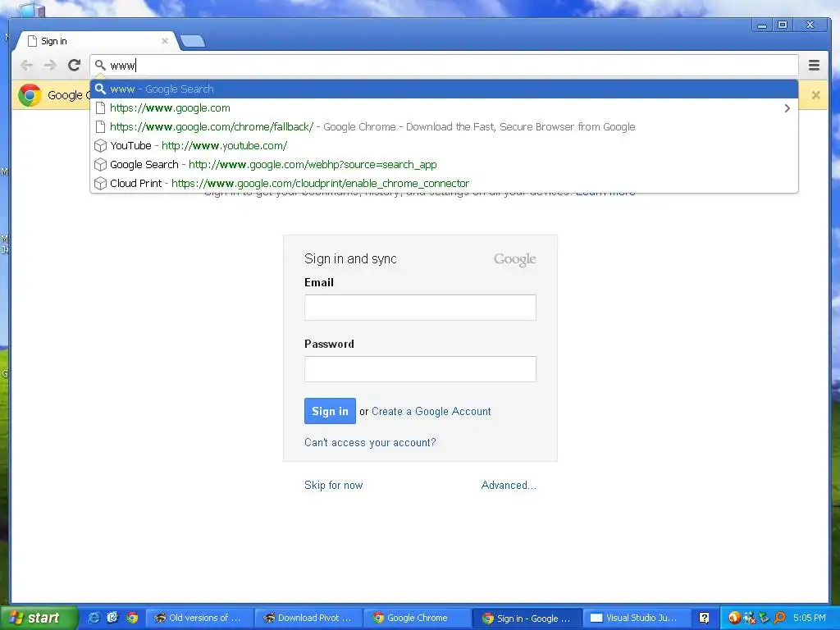Click page icon beside chrome/fallback suggestion
Viewport: 840px width, 630px height.
[x=100, y=127]
